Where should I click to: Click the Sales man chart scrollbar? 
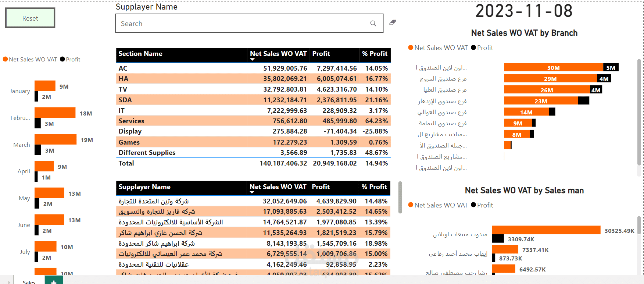639,225
